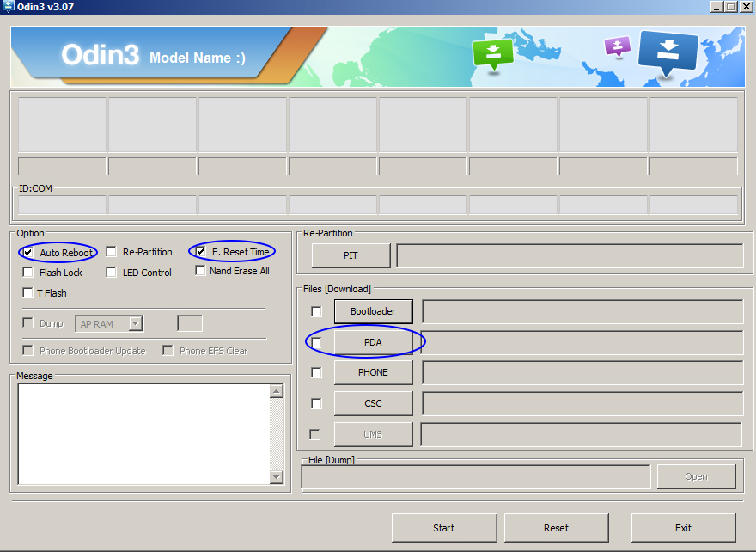Screen dimensions: 756x552
Task: Tick the checkbox beside the Bootloader button
Action: [316, 312]
